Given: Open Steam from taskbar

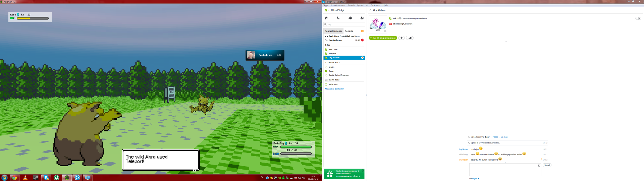Looking at the screenshot, I should (36, 178).
